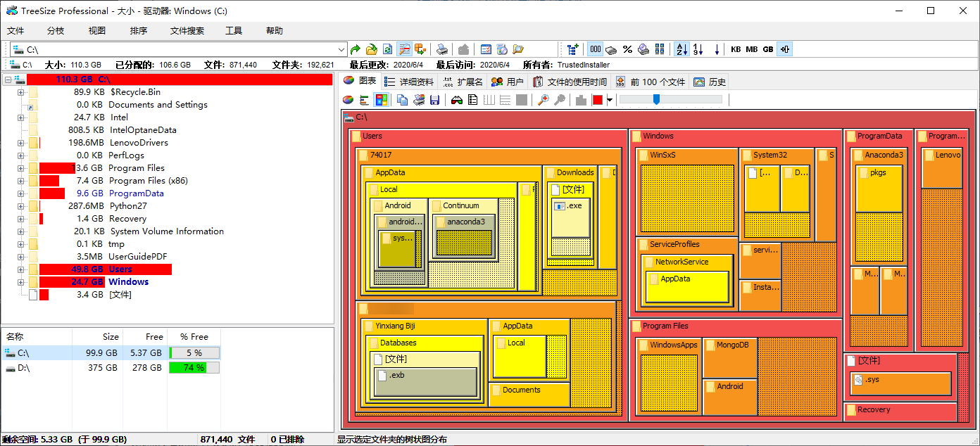
Task: Click the D:\ 74 % free bar
Action: coord(194,368)
